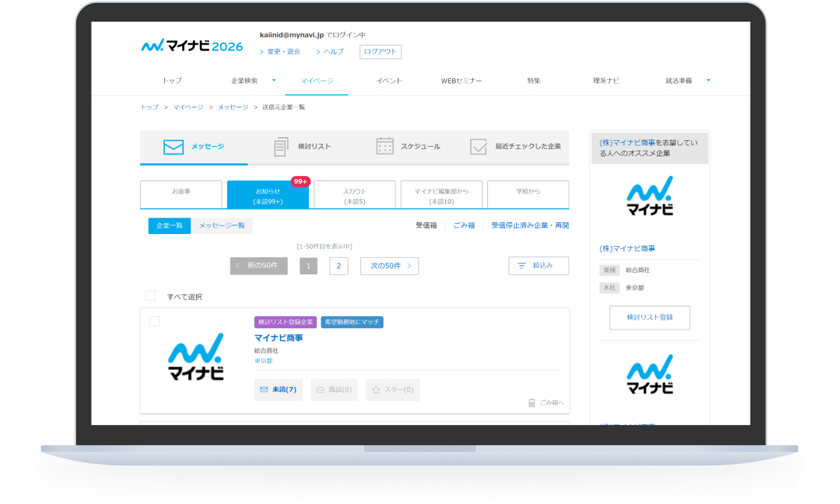Click the 総合商社 industry text in list
Image resolution: width=840 pixels, height=504 pixels.
[266, 351]
